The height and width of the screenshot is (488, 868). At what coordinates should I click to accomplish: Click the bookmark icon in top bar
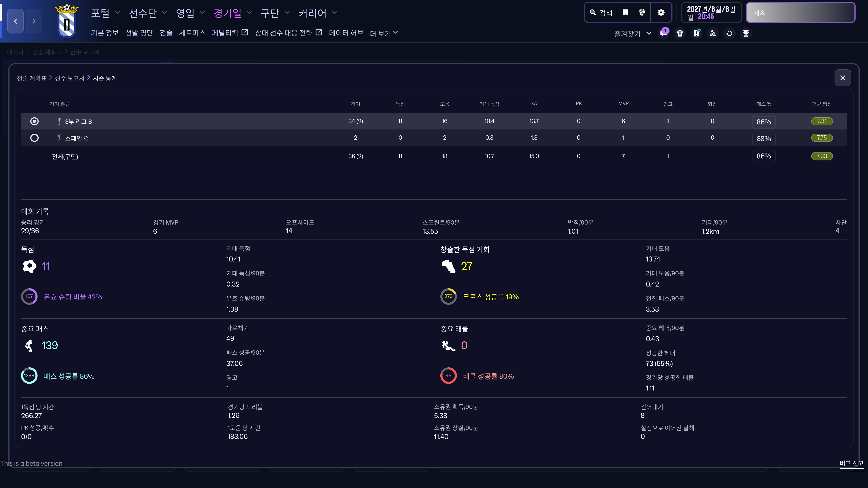pos(625,12)
